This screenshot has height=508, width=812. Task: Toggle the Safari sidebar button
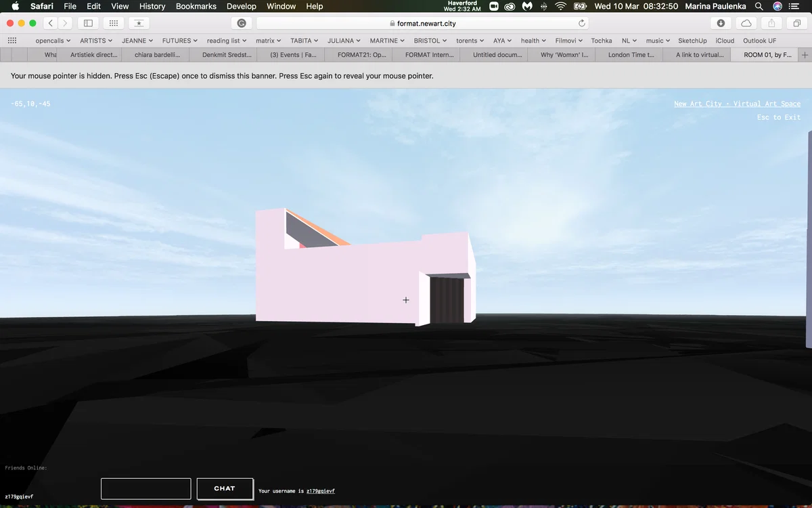[88, 23]
